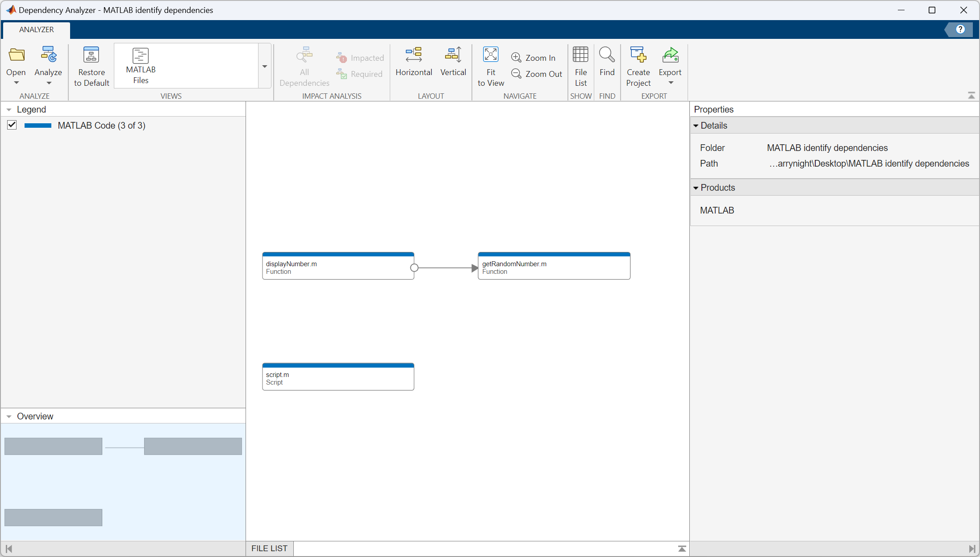The height and width of the screenshot is (557, 980).
Task: Click the Analyze icon
Action: click(48, 55)
